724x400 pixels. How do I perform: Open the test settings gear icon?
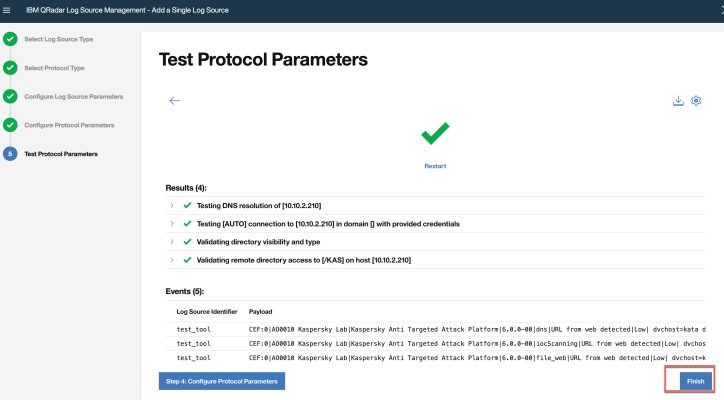pyautogui.click(x=696, y=101)
